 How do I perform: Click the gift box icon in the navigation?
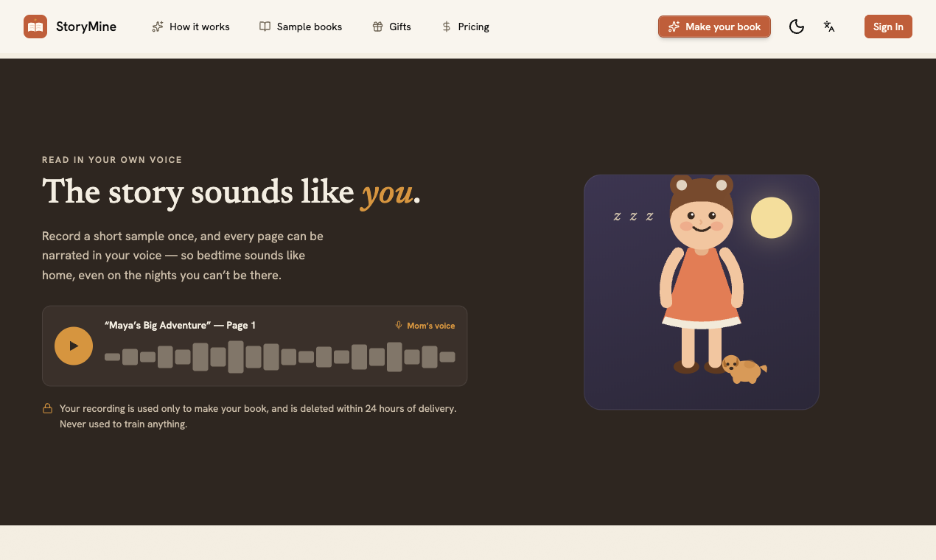point(377,27)
